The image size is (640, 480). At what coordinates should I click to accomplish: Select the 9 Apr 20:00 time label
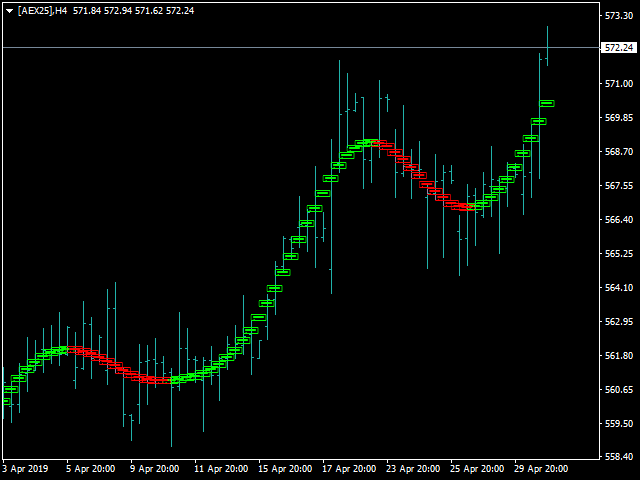[155, 469]
